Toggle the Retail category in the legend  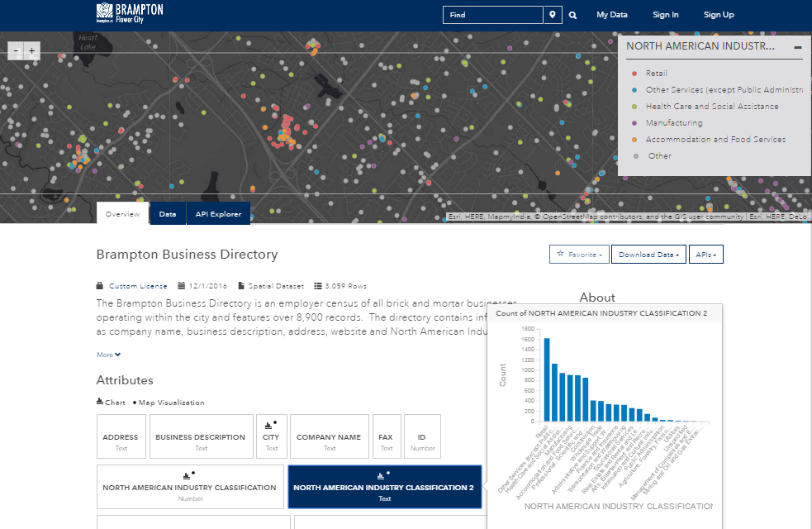point(658,73)
